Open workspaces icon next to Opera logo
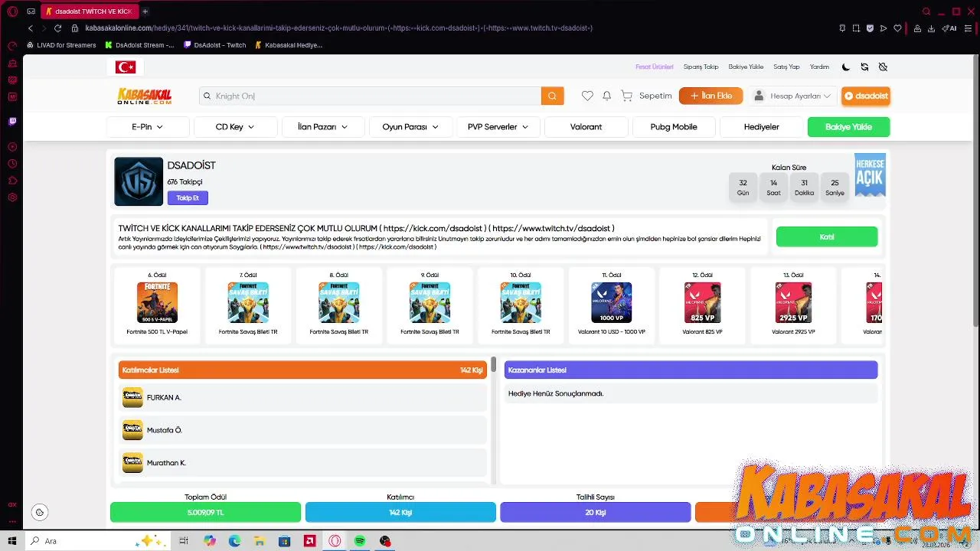Viewport: 980px width, 551px height. pos(31,11)
